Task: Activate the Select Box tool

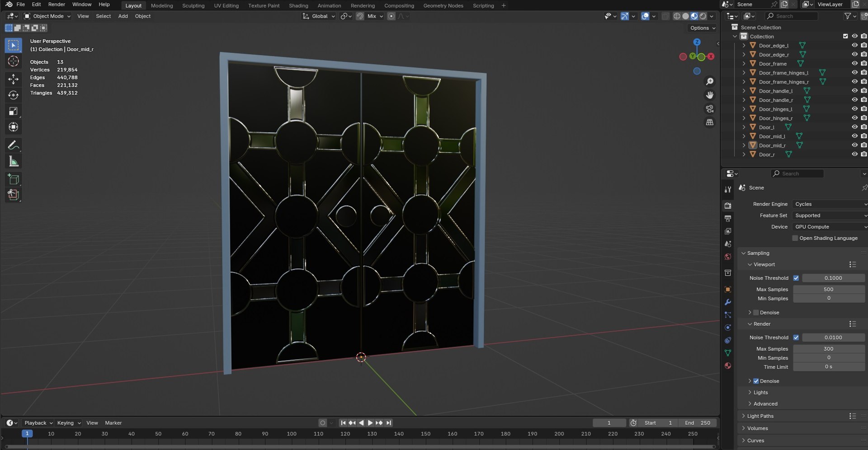Action: [13, 45]
